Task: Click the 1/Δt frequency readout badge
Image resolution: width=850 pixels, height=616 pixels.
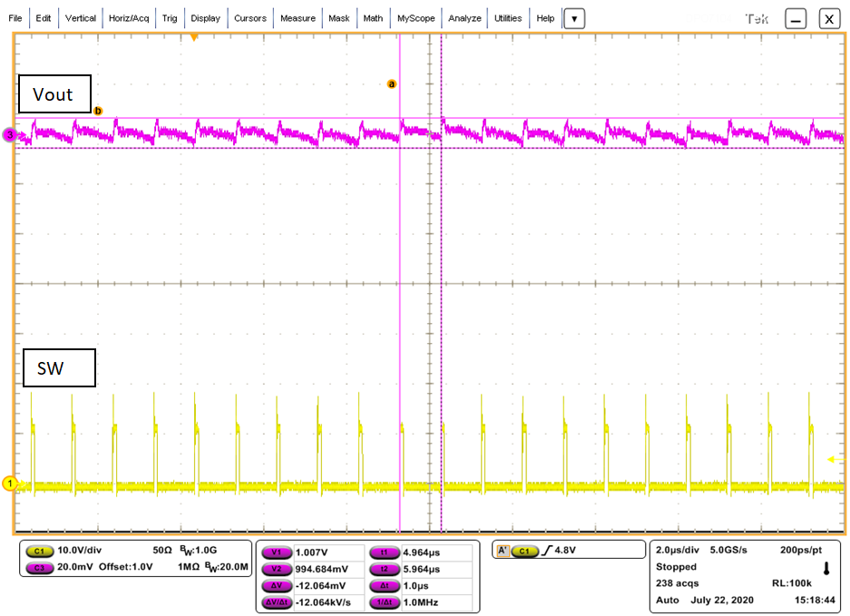Action: pyautogui.click(x=385, y=602)
